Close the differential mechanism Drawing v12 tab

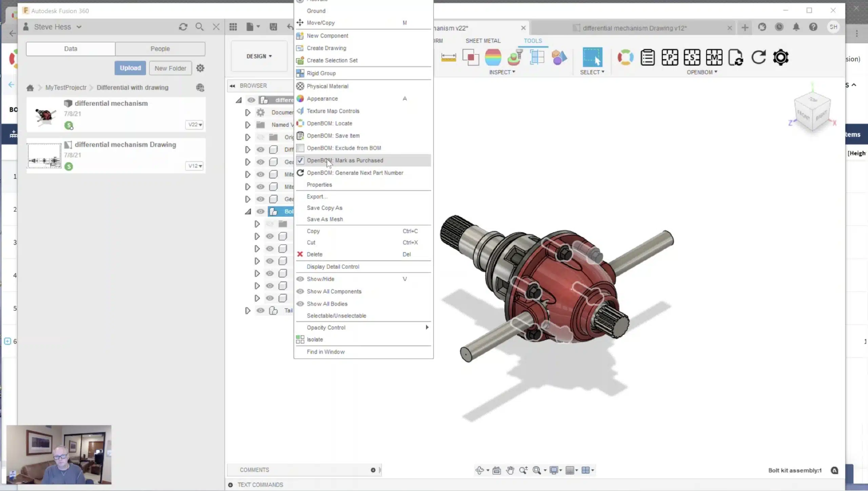(x=730, y=28)
